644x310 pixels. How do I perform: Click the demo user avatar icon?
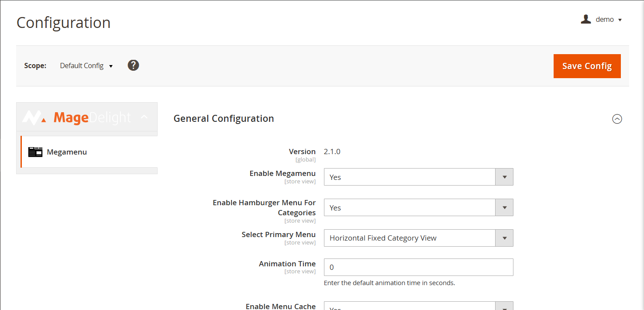point(585,19)
